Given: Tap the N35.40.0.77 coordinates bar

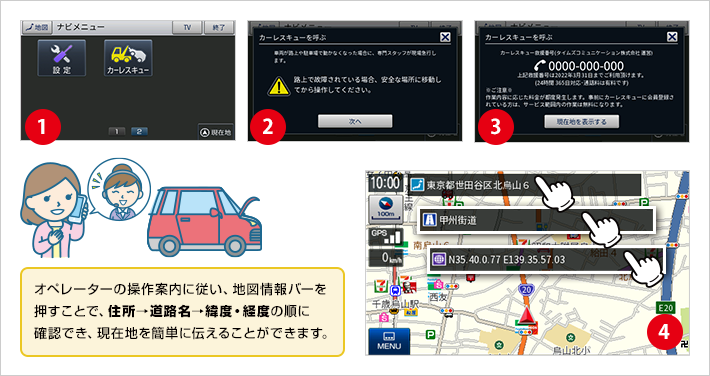Looking at the screenshot, I should click(x=547, y=260).
